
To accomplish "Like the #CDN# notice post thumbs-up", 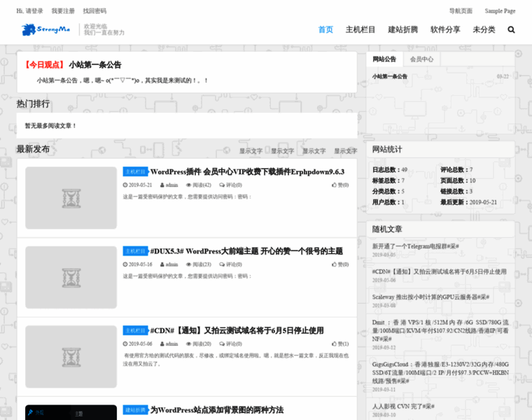I will [x=340, y=344].
